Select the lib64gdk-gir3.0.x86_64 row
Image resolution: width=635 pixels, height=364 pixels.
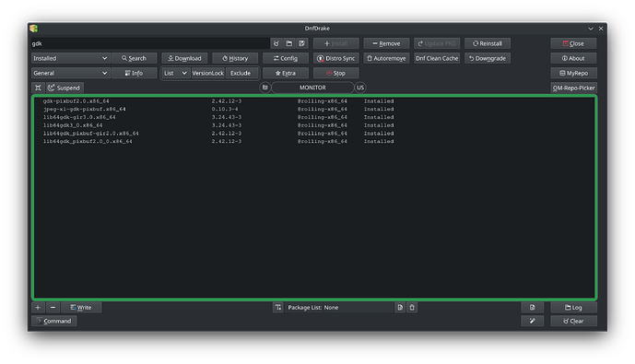[314, 117]
